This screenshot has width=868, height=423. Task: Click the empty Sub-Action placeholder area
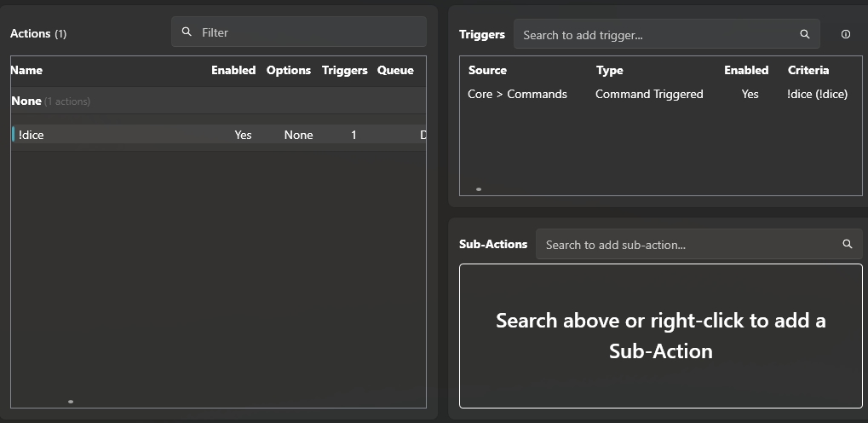(x=660, y=335)
